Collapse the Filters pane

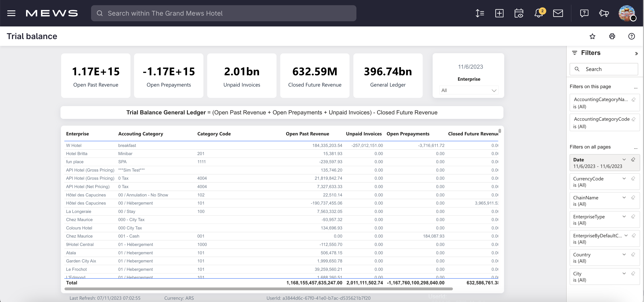coord(636,54)
